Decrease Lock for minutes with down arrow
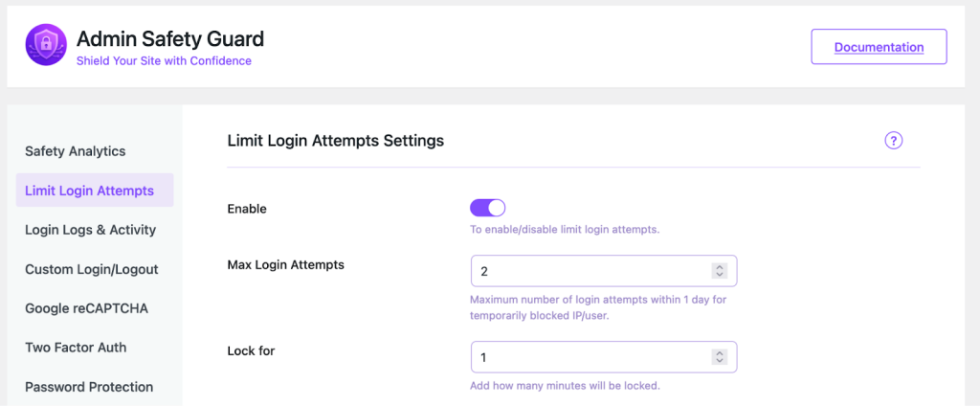 point(720,362)
